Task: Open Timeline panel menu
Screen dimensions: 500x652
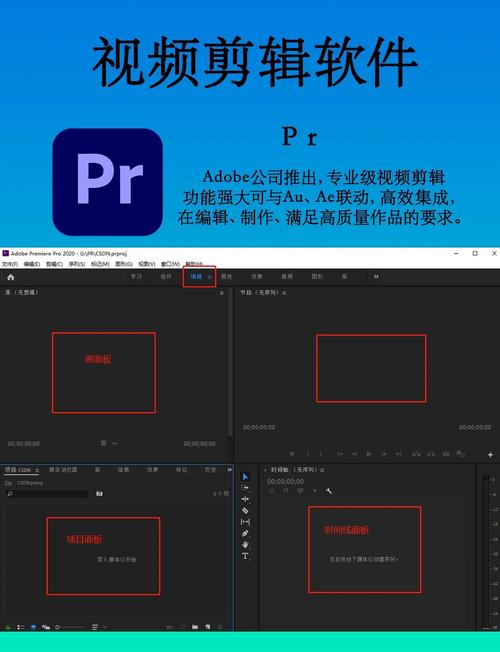Action: 322,470
